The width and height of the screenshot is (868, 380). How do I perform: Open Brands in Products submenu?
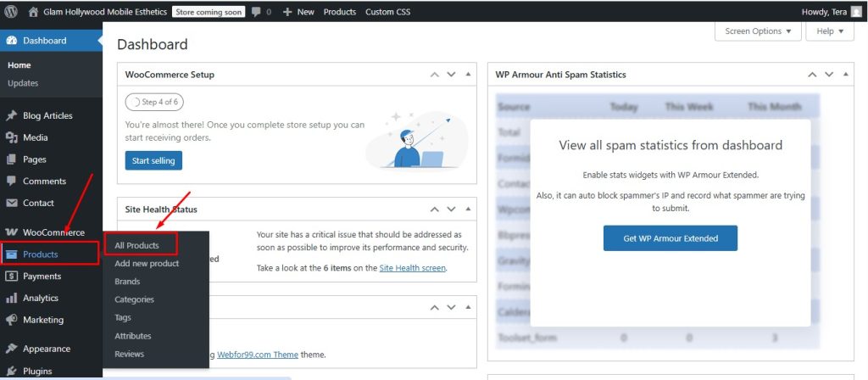coord(127,282)
